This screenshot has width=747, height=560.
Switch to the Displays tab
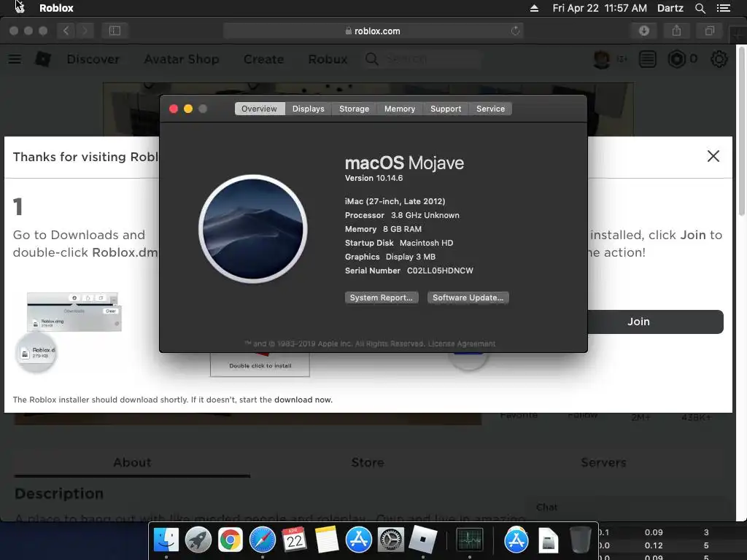pyautogui.click(x=309, y=109)
